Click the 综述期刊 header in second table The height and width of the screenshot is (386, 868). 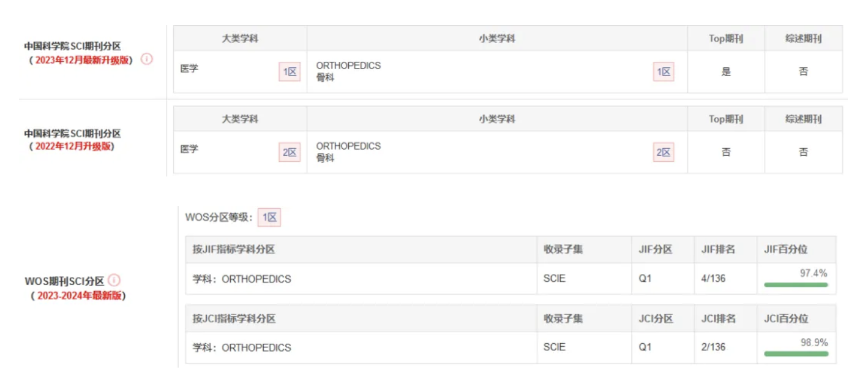click(804, 119)
